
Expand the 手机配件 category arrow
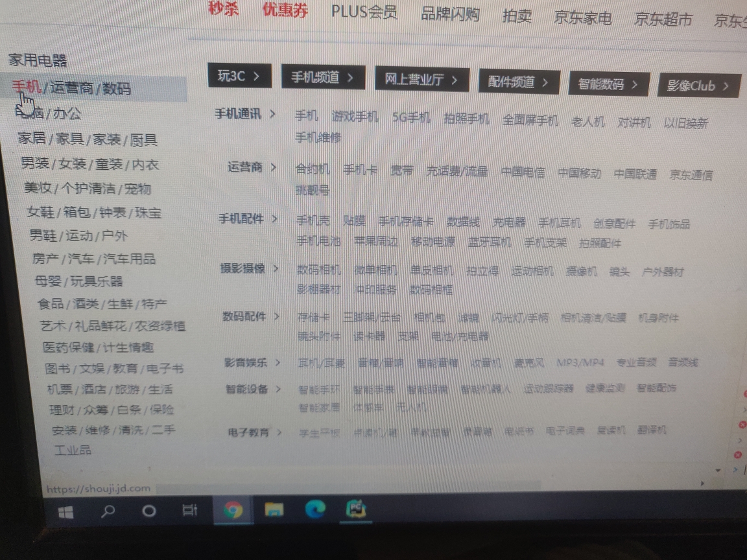[274, 218]
